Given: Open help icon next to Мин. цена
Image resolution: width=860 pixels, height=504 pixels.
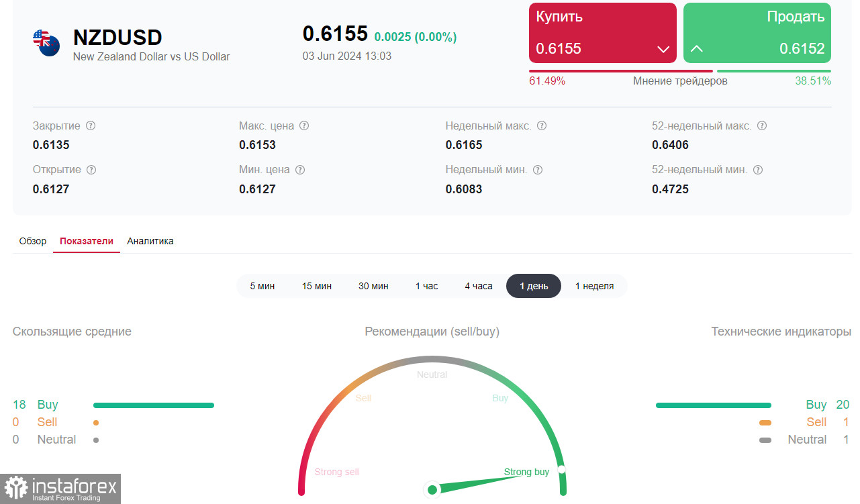Looking at the screenshot, I should [300, 170].
